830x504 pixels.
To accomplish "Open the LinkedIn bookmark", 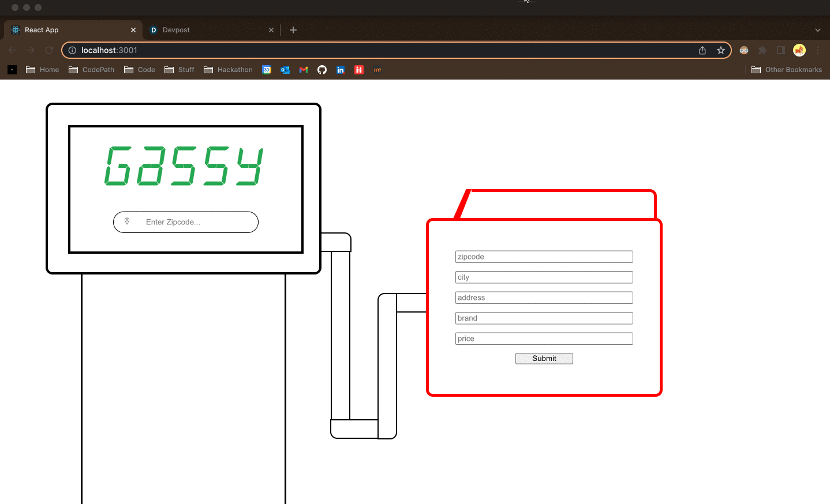I will click(x=341, y=70).
